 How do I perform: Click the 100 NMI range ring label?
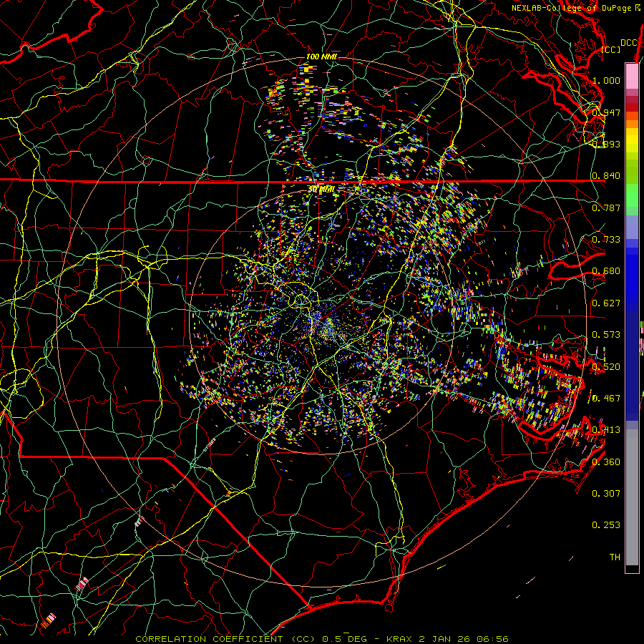(x=321, y=57)
